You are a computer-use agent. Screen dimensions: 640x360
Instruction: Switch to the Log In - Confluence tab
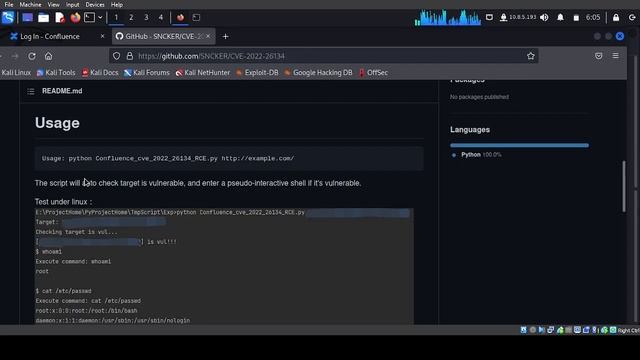pyautogui.click(x=55, y=36)
